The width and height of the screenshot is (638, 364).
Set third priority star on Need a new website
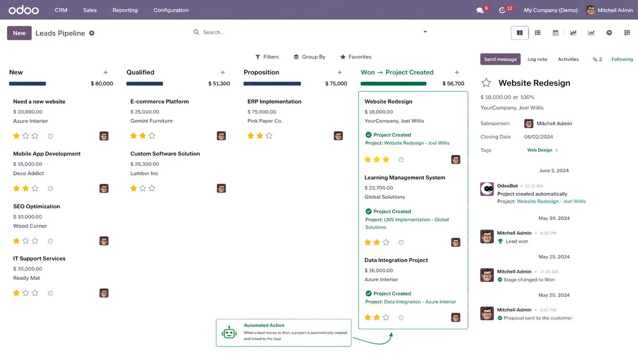coord(35,136)
